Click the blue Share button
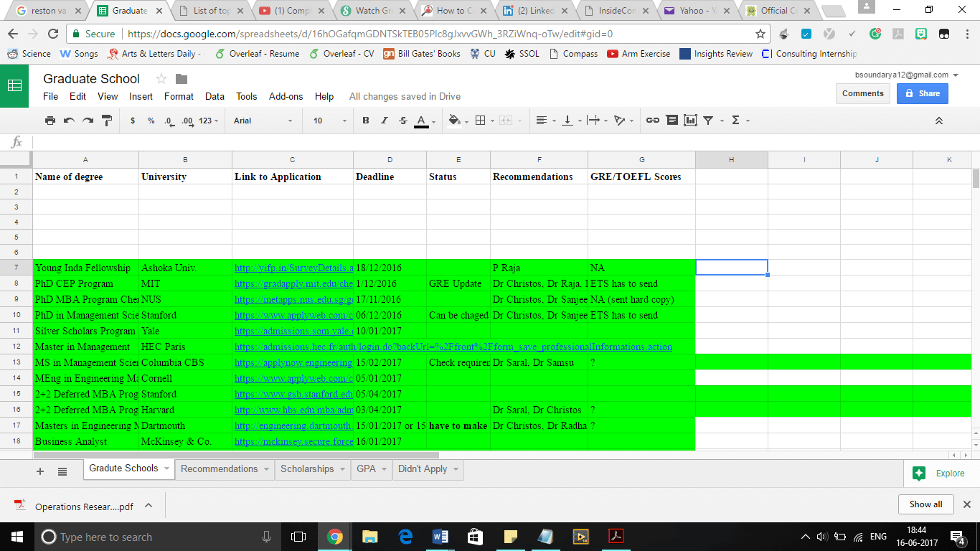The image size is (980, 551). pyautogui.click(x=923, y=93)
